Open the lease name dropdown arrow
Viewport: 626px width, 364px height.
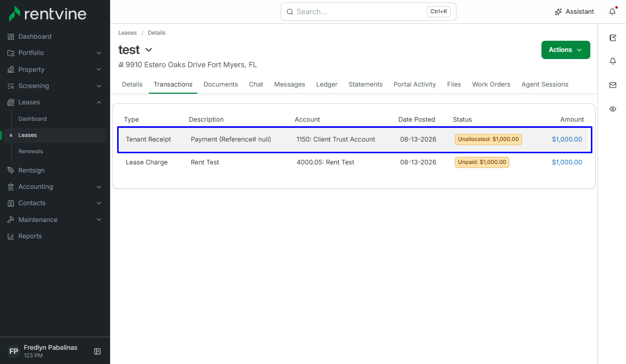(149, 50)
